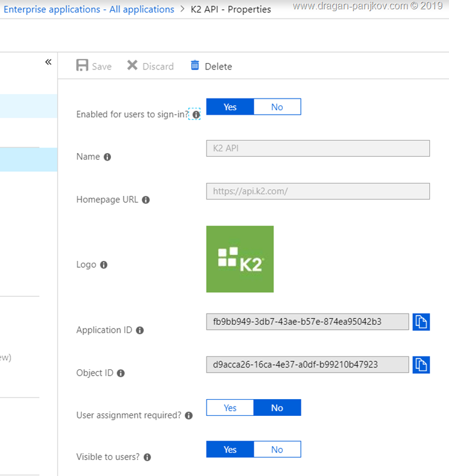Set Visible to users to No

[x=277, y=449]
